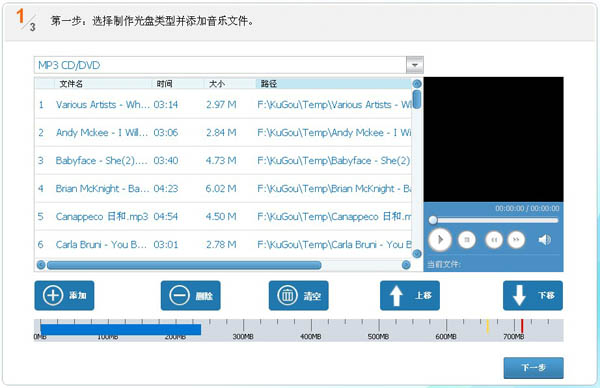Screen dimensions: 600x388
Task: Click the horizontal scrollbar thumb
Action: coord(184,265)
